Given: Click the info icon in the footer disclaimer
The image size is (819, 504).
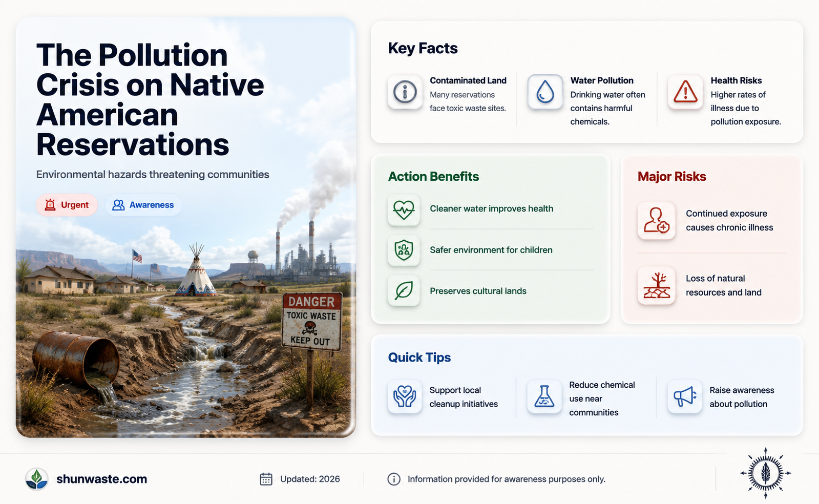Looking at the screenshot, I should coord(394,479).
